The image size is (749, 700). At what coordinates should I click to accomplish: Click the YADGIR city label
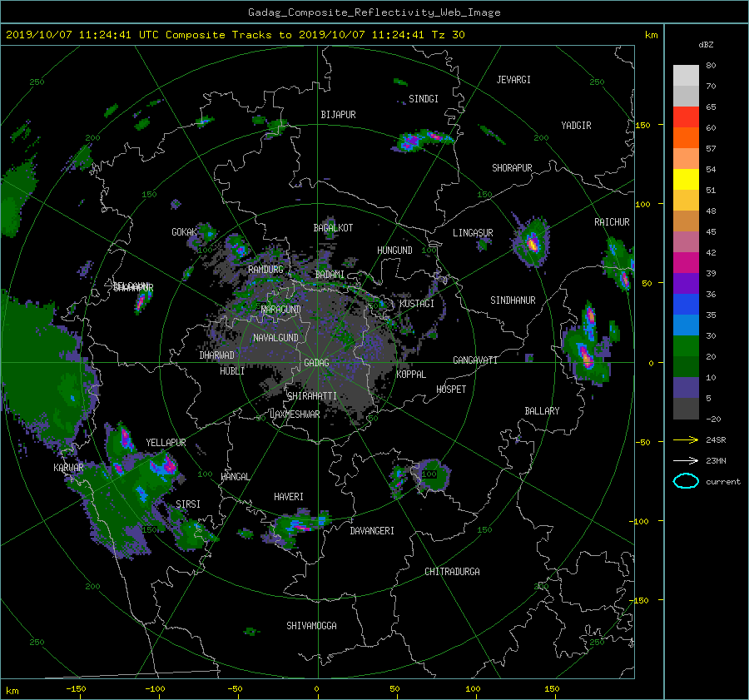point(576,126)
